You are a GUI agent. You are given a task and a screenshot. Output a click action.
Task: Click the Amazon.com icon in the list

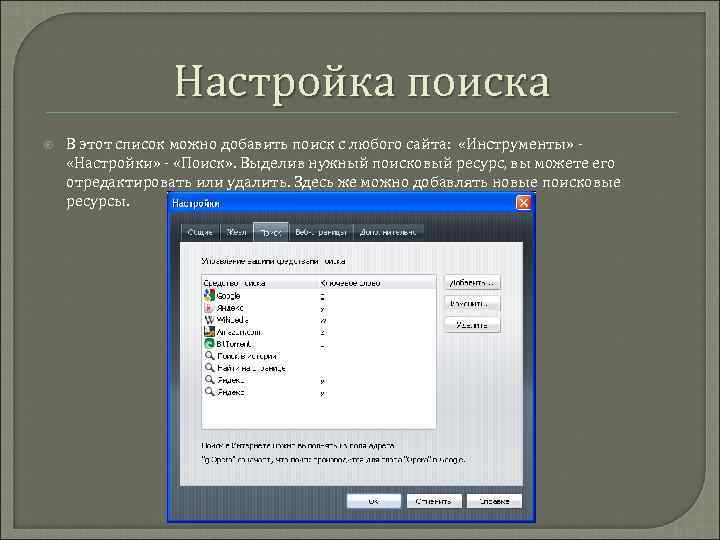click(209, 332)
